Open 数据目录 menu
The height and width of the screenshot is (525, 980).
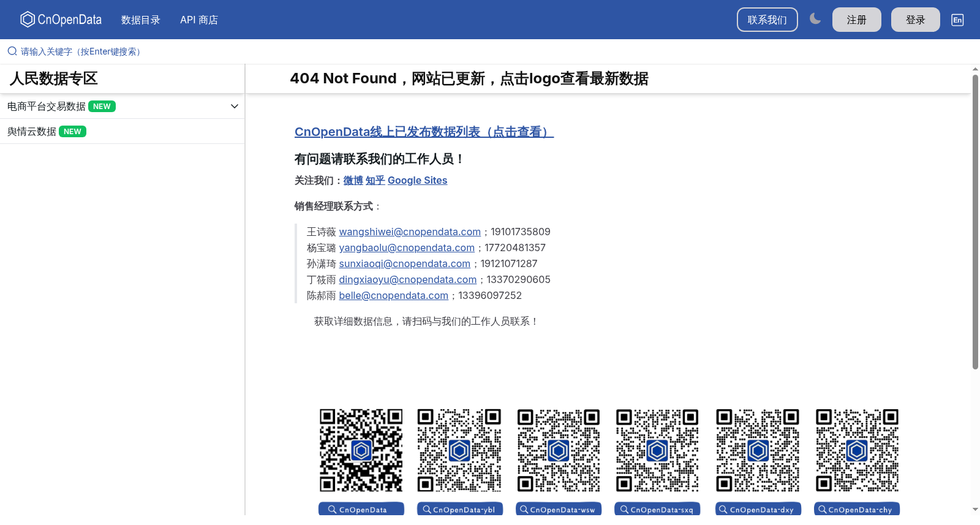(141, 20)
